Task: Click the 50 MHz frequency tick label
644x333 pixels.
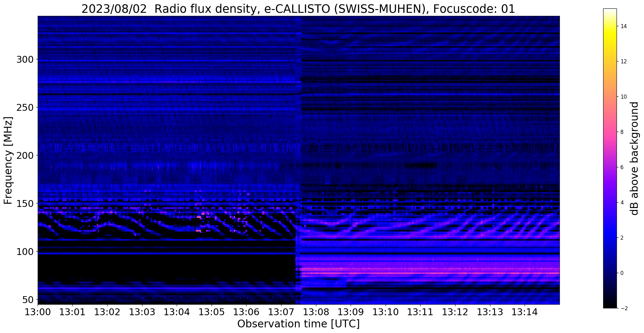Action: pos(28,300)
